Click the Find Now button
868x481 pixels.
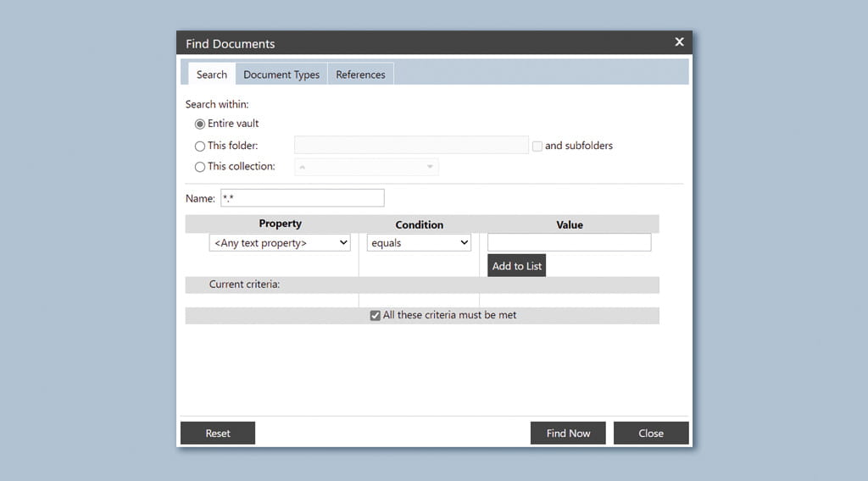(x=568, y=433)
